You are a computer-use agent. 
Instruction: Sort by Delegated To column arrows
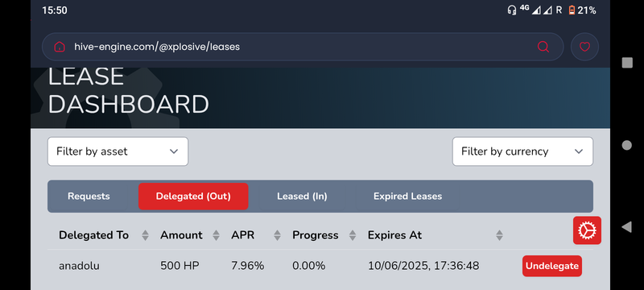point(145,235)
